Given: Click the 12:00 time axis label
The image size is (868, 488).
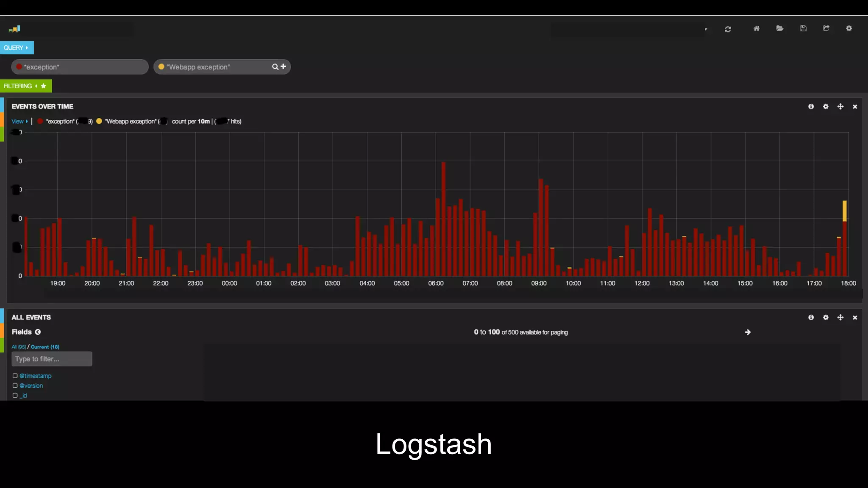Looking at the screenshot, I should 642,283.
